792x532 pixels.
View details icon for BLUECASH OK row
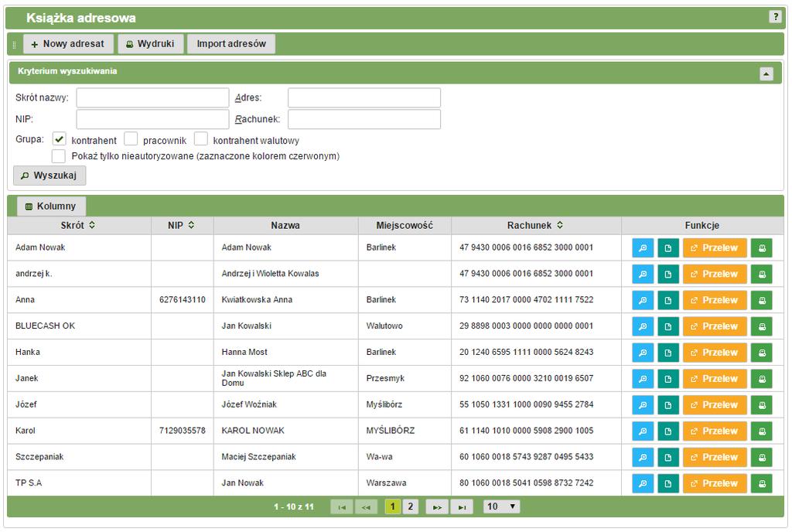pyautogui.click(x=643, y=326)
